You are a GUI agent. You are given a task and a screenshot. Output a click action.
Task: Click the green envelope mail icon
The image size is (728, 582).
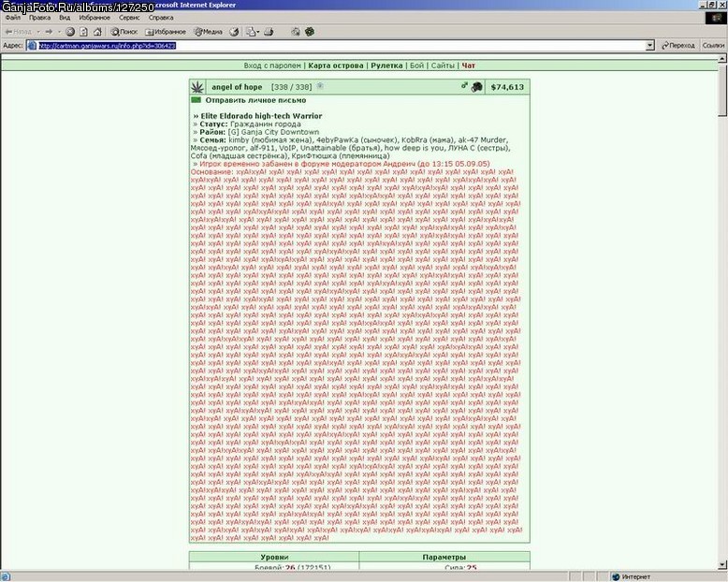(196, 100)
